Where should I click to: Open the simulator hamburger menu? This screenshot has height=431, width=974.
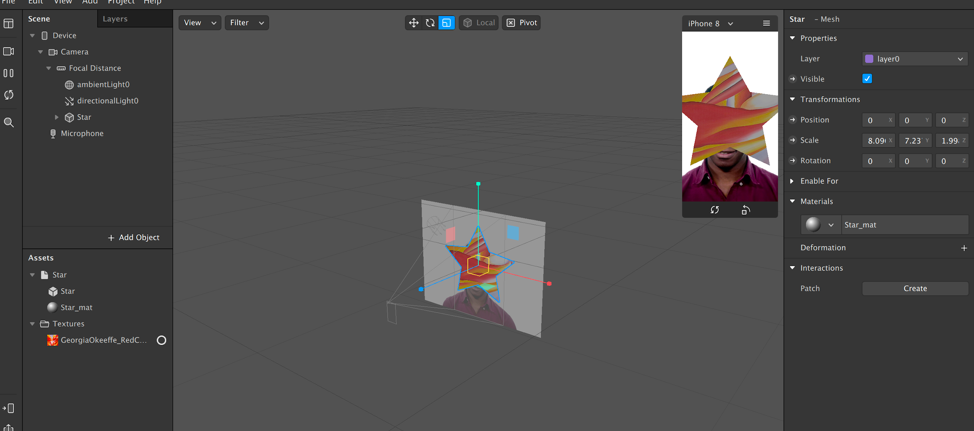tap(767, 24)
